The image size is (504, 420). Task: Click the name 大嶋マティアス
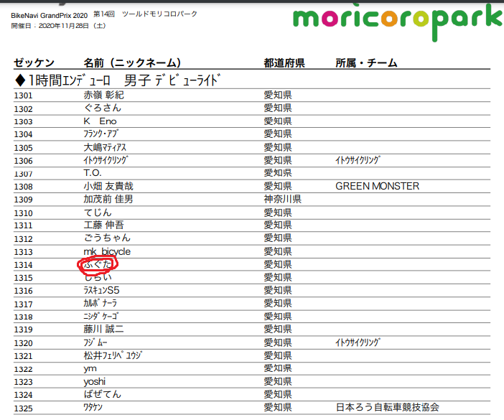tap(105, 147)
